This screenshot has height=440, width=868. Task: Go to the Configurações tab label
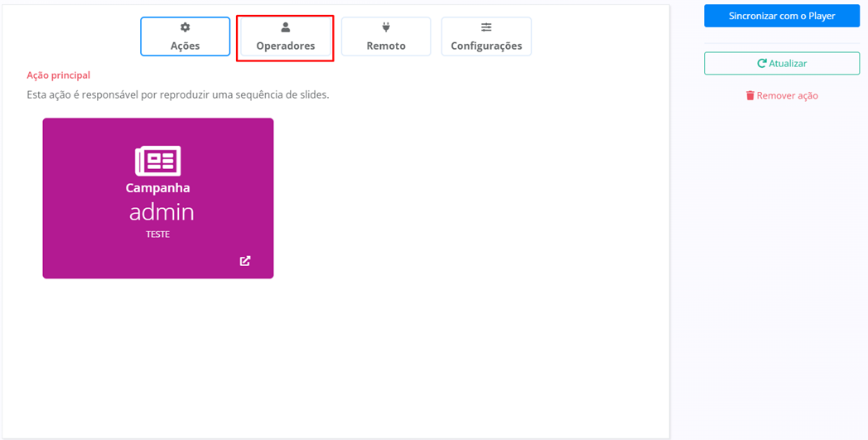tap(486, 46)
